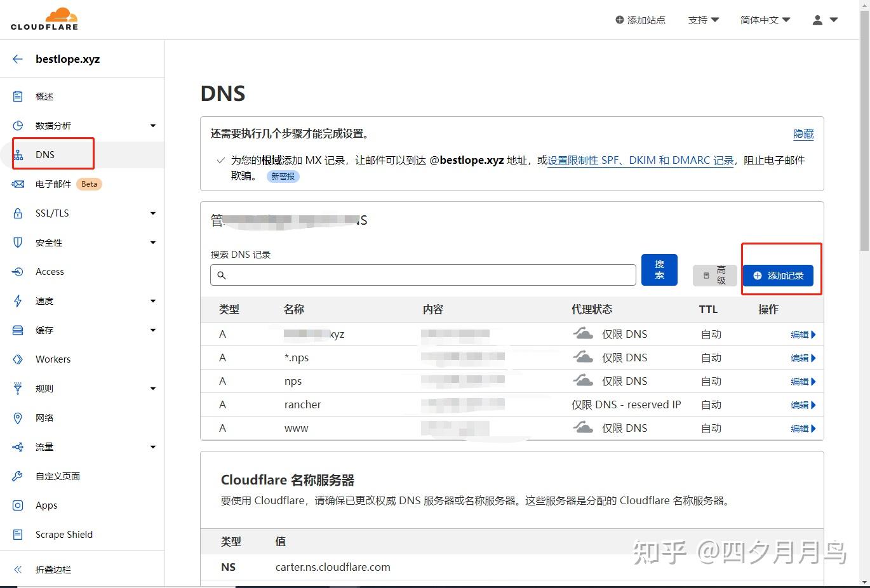Open the SPF, DKIM and DMARC records link
Viewport: 870px width, 588px height.
tap(641, 161)
